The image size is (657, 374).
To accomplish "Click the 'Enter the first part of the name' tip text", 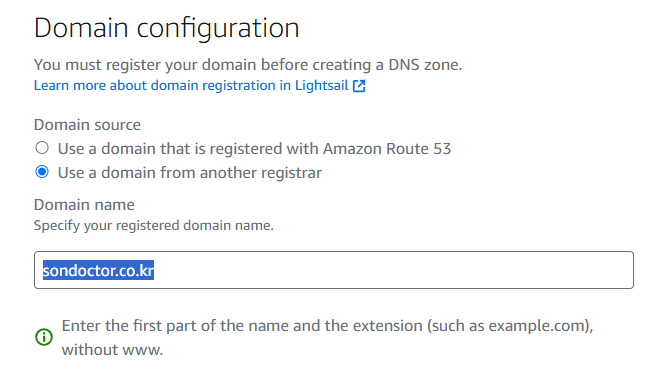I will click(x=327, y=337).
